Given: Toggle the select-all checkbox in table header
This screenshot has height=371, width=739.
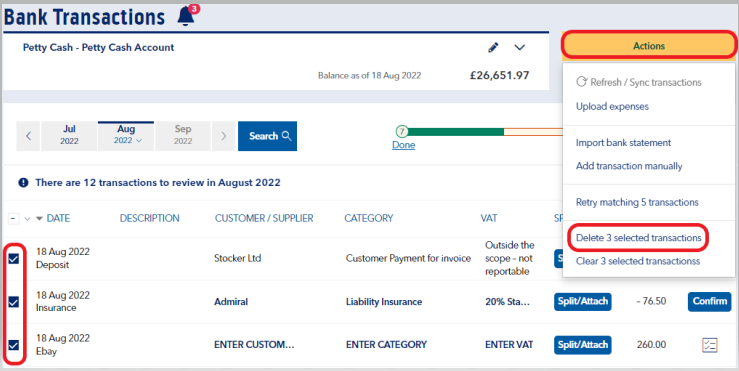Looking at the screenshot, I should click(x=14, y=218).
